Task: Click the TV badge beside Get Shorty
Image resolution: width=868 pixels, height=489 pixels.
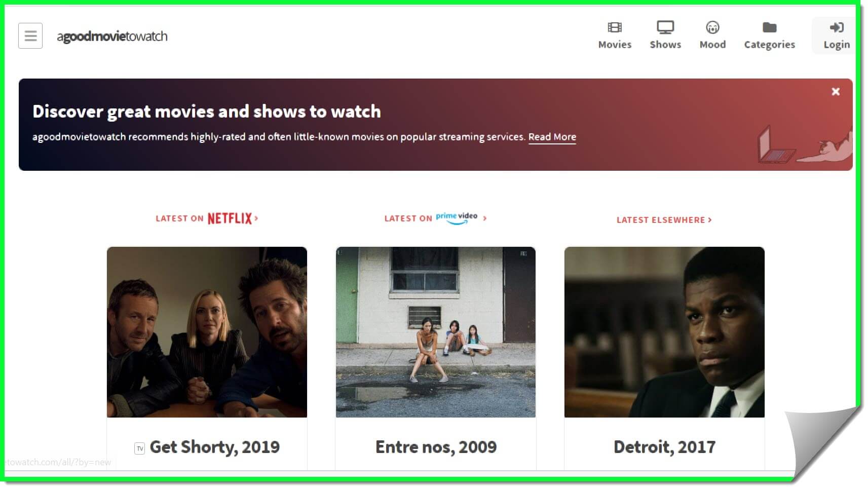Action: [x=140, y=448]
